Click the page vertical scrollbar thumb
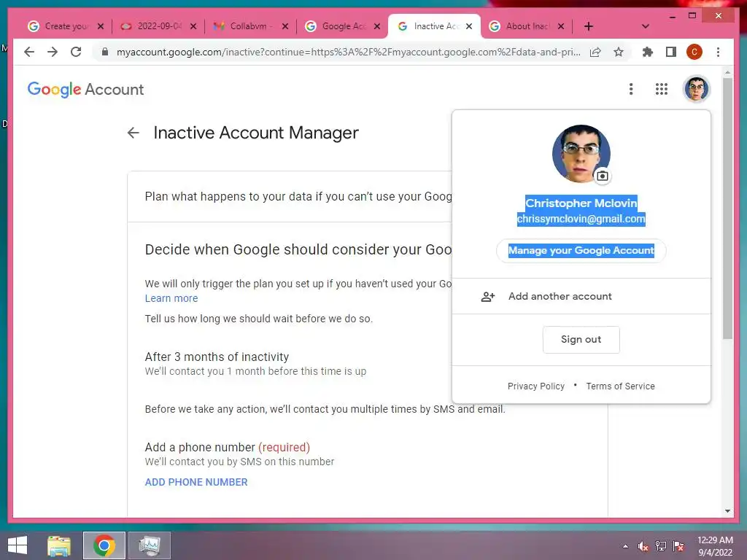Viewport: 747px width, 560px height. pos(727,209)
